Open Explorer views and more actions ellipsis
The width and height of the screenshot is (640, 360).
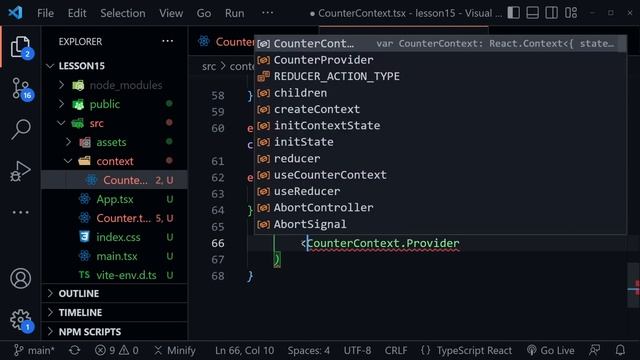coord(167,41)
